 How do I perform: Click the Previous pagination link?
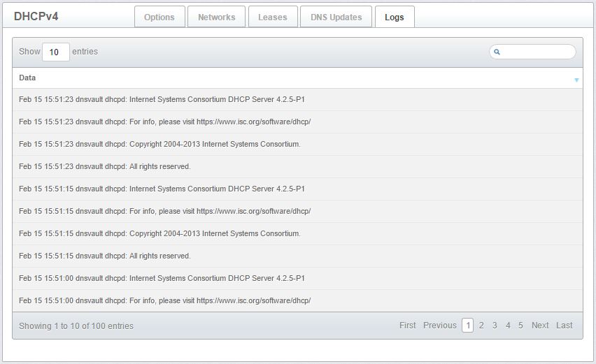(439, 326)
